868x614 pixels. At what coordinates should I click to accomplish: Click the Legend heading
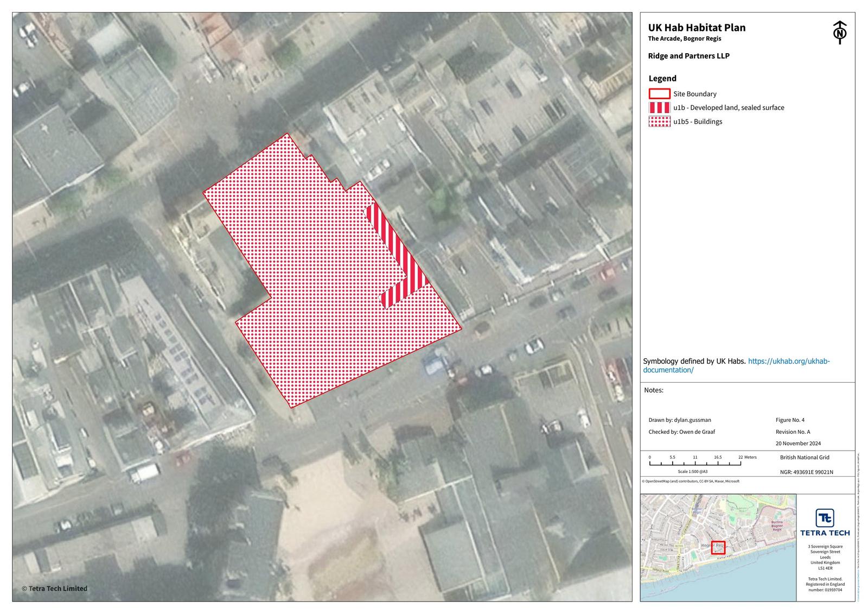tap(662, 79)
